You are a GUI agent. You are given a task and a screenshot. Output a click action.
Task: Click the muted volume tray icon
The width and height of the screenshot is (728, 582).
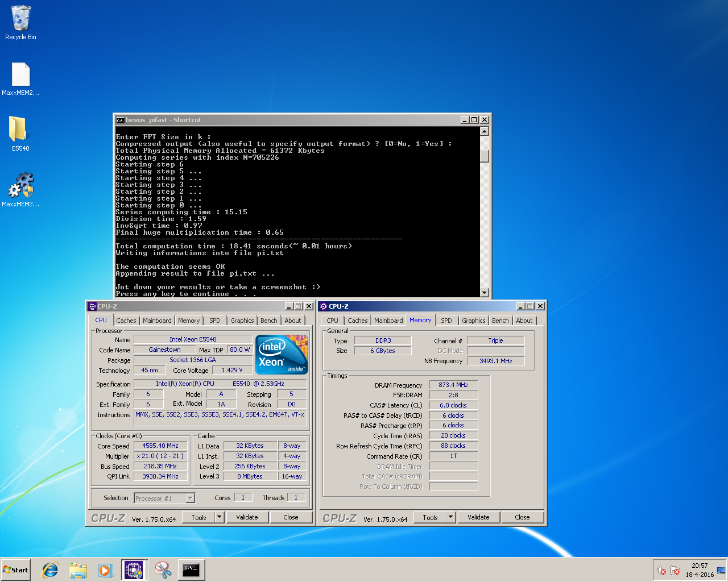click(661, 570)
